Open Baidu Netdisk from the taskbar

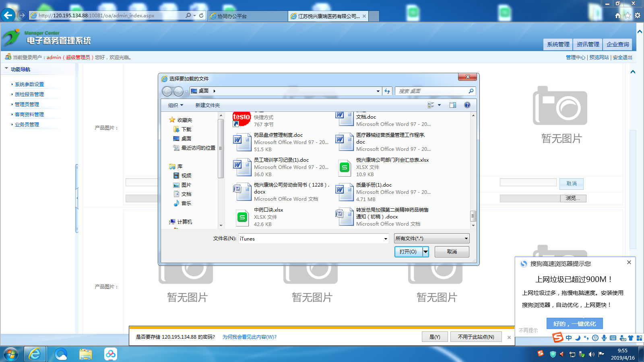110,354
